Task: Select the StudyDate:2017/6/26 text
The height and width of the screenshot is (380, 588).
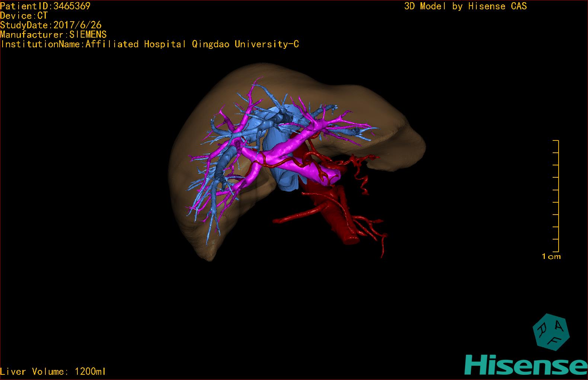Action: 51,25
